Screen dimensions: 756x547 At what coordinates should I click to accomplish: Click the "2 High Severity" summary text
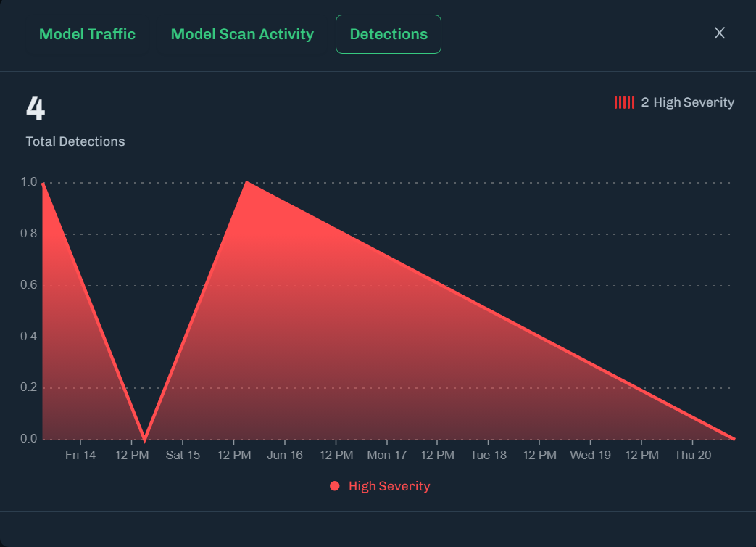point(687,102)
